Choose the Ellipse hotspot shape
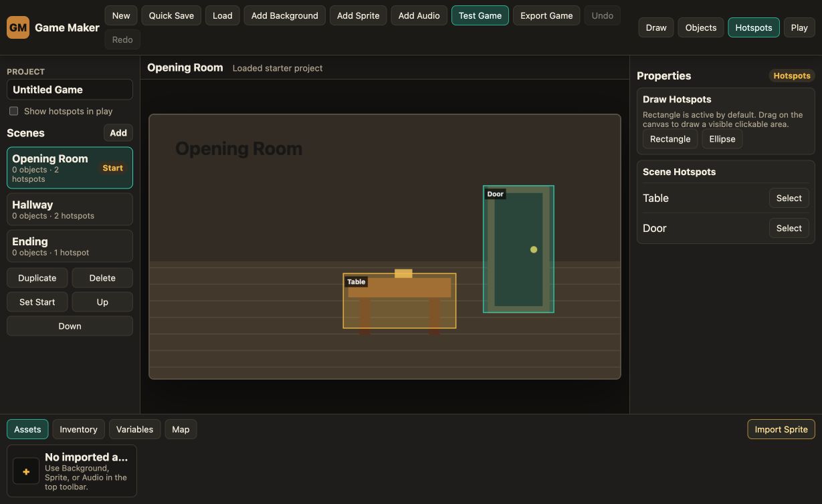 tap(722, 139)
